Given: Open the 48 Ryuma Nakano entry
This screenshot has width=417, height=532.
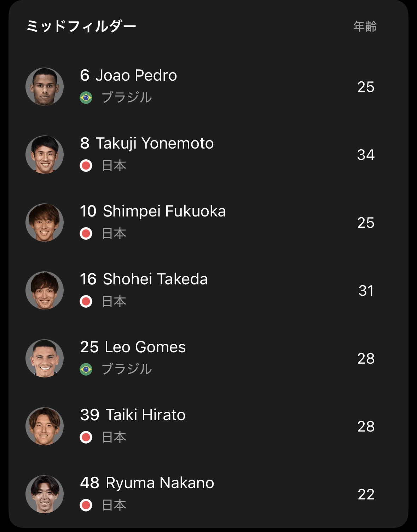Looking at the screenshot, I should [147, 483].
